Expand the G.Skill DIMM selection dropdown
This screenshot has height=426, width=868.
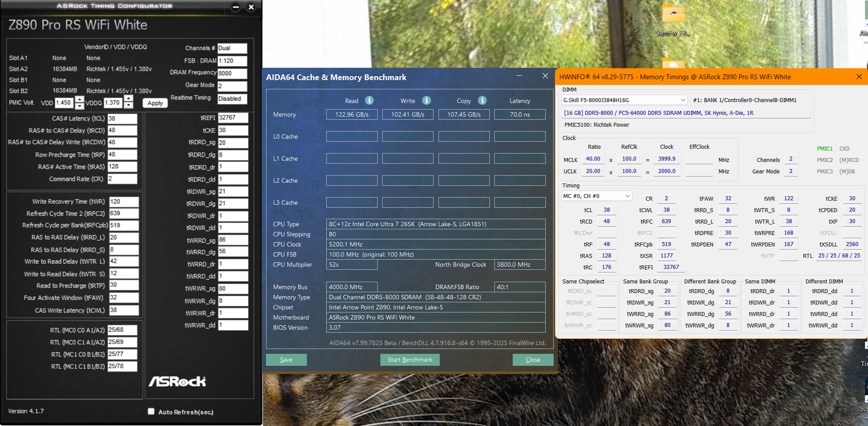pyautogui.click(x=683, y=100)
